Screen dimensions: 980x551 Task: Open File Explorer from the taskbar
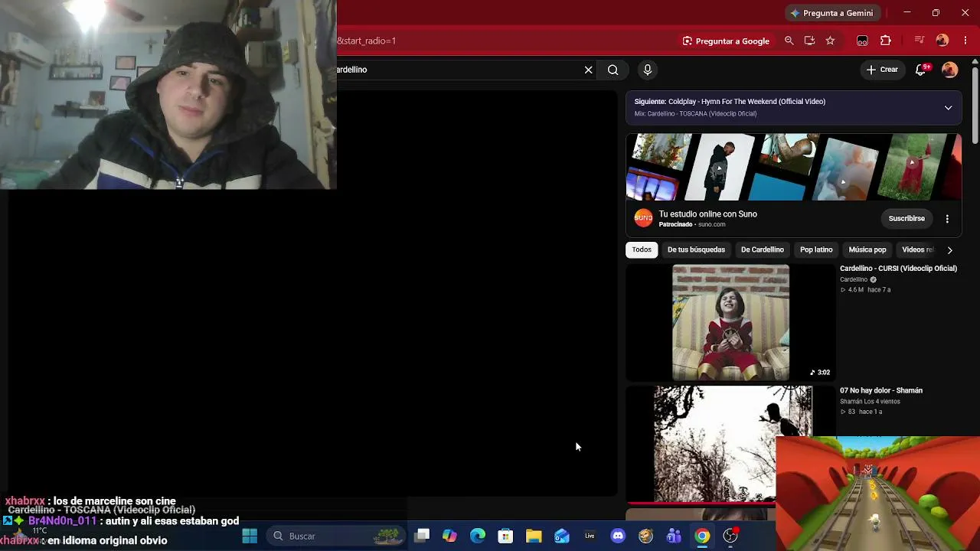pos(534,536)
